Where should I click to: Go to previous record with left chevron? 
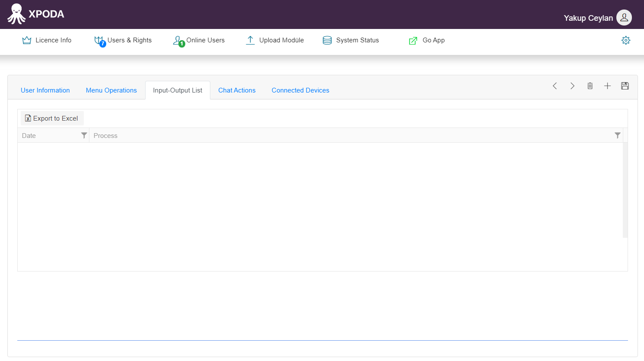coord(555,86)
